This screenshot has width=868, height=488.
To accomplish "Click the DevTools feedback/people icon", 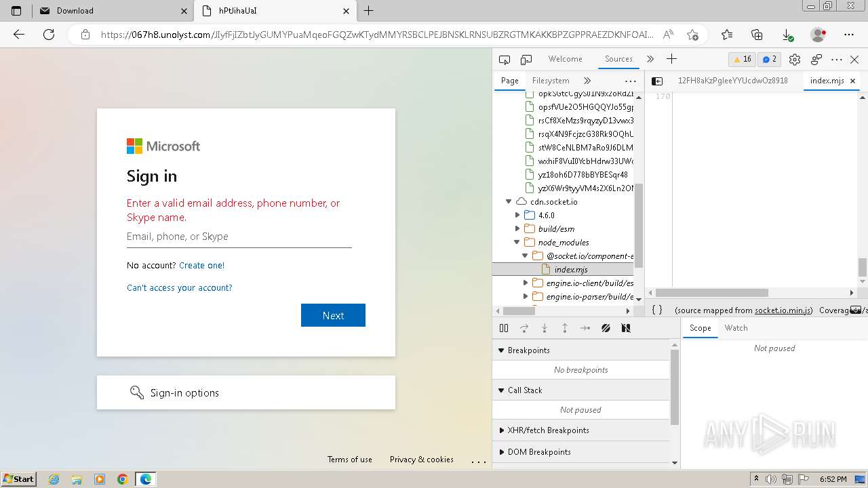I will pyautogui.click(x=816, y=60).
